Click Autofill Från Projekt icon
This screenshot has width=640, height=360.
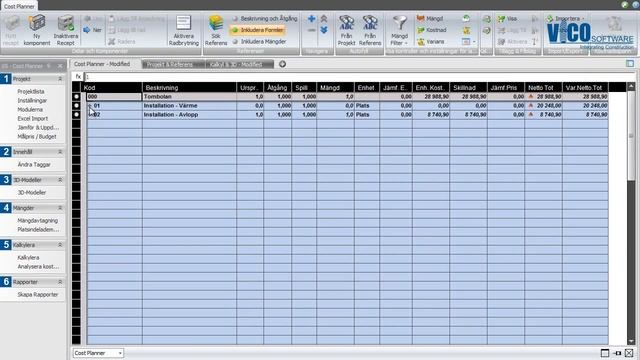tap(346, 23)
